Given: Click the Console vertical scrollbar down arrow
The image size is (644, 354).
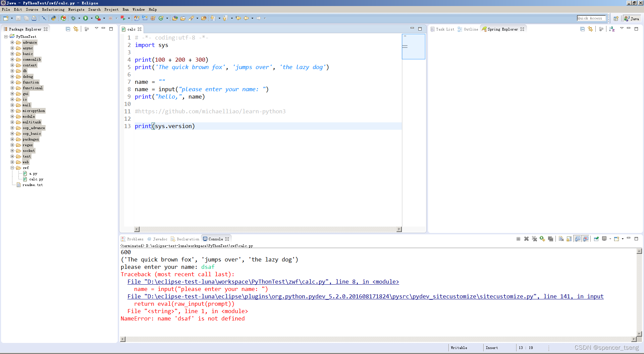Looking at the screenshot, I should point(639,334).
